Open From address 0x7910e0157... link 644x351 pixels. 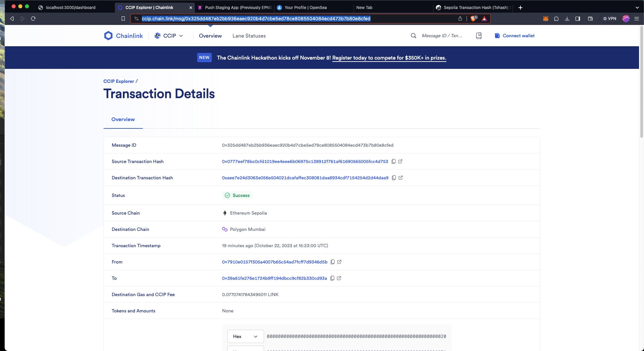(x=275, y=262)
